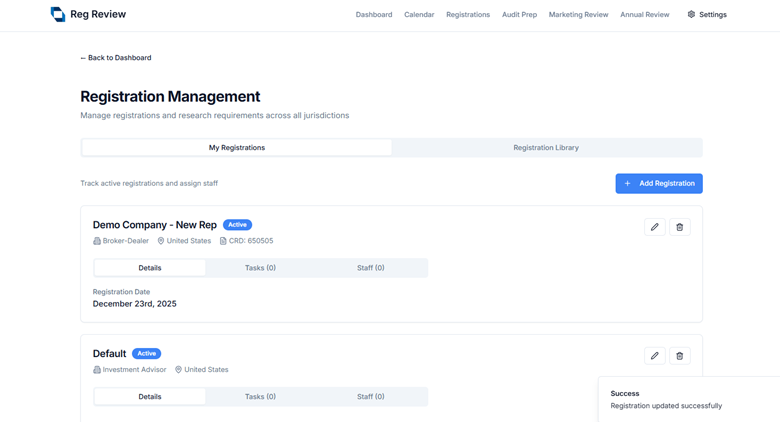Click the Demo Company - New Rep title
Viewport: 780px width, 422px height.
click(x=155, y=225)
